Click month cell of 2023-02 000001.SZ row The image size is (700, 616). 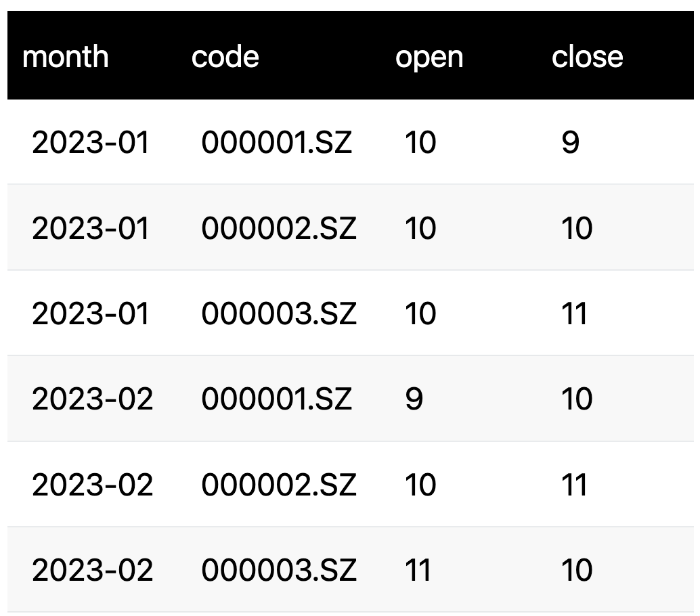[x=92, y=399]
